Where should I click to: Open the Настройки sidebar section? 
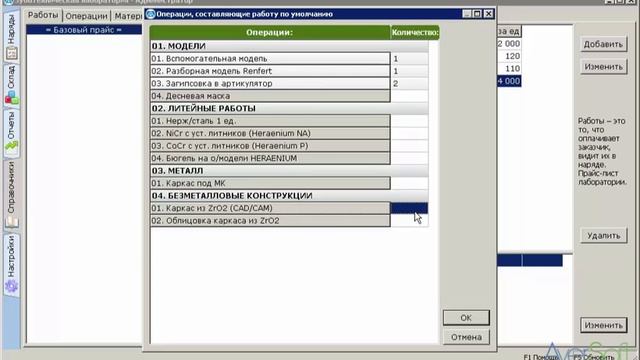[x=11, y=264]
